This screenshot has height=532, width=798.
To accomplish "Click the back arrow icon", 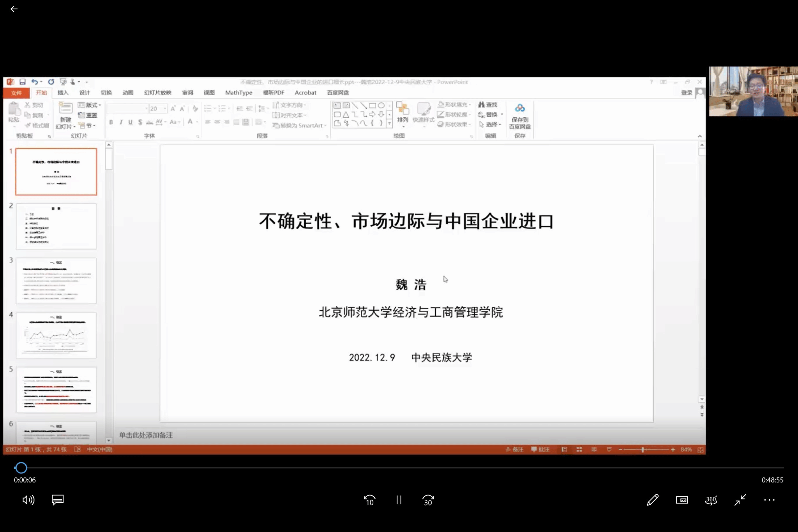I will tap(14, 9).
